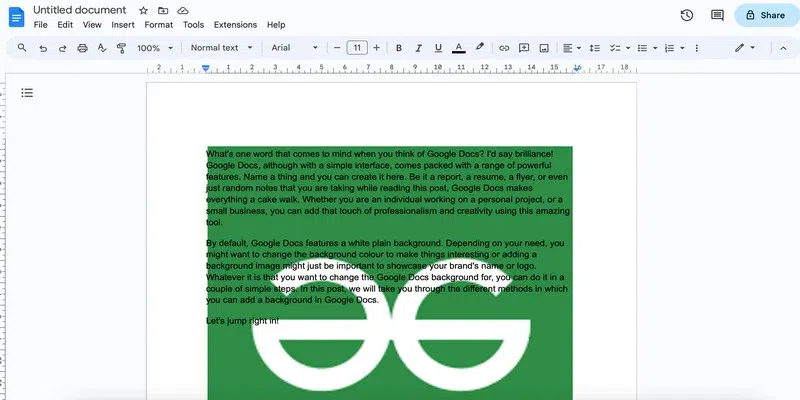Print the document
Screen dimensions: 800x400
(82, 48)
